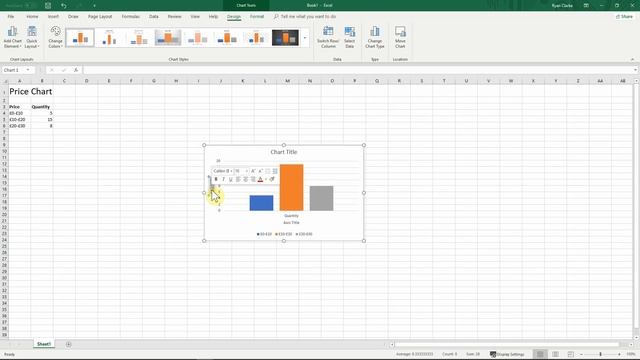
Task: Click the Insert Function fx icon
Action: [x=76, y=70]
